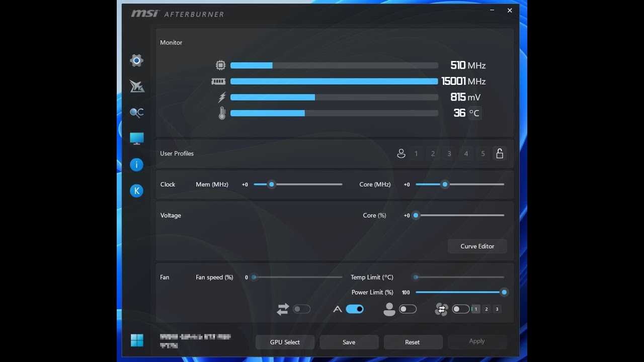Toggle the fan blade switch
The image size is (644, 362).
460,309
